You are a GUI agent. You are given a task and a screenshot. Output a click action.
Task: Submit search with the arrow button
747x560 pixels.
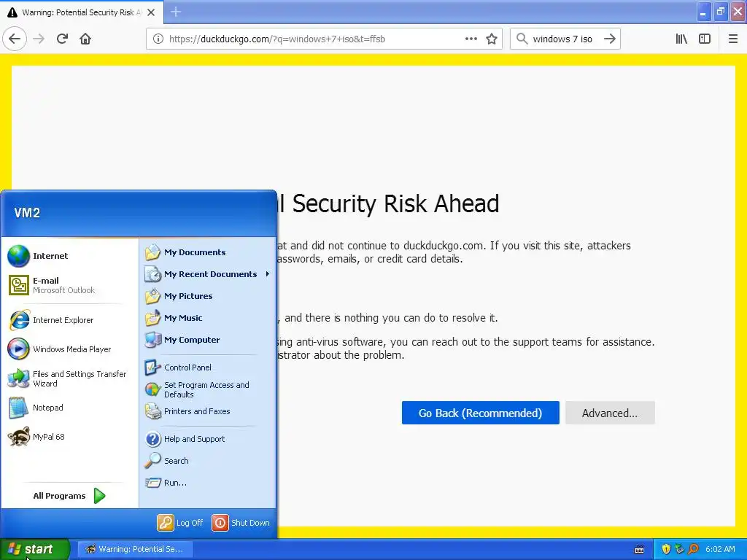click(610, 39)
